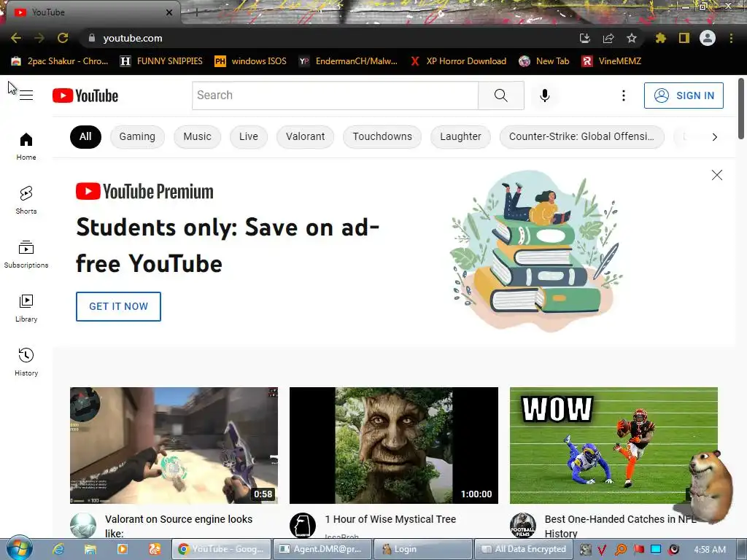
Task: Open the YouTube hamburger guide menu
Action: (x=26, y=96)
